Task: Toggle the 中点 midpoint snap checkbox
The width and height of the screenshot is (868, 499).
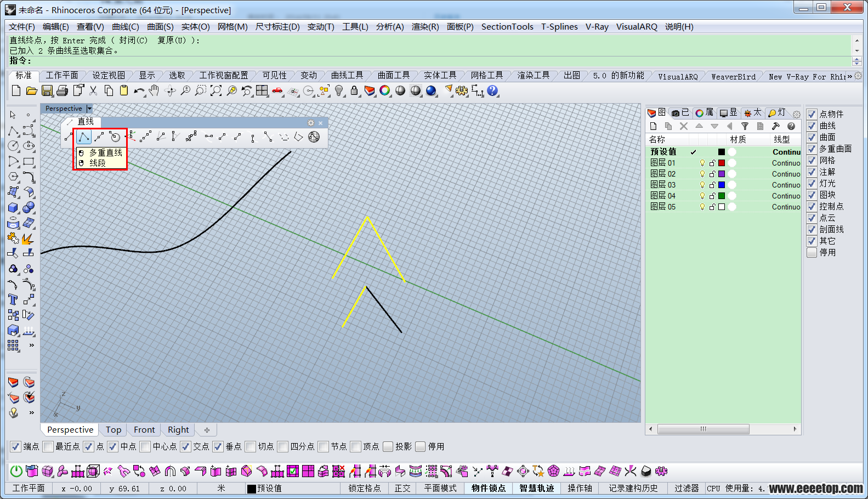Action: (x=112, y=446)
